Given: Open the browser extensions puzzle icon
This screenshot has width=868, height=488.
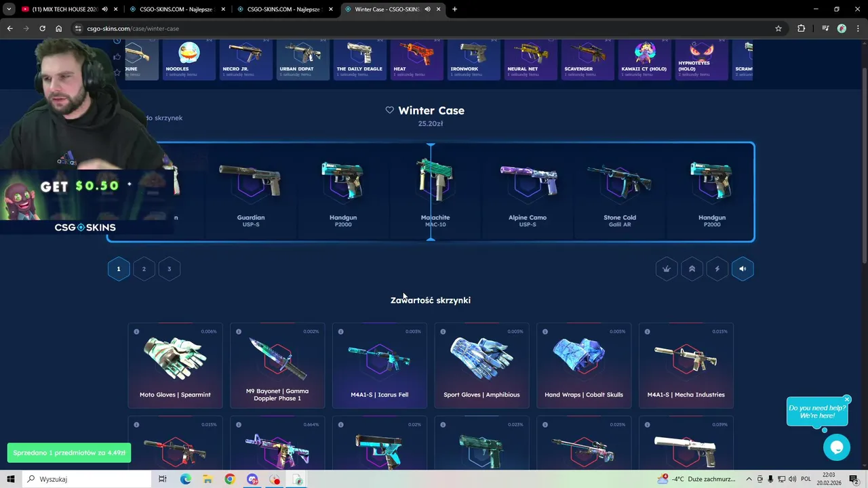Looking at the screenshot, I should pyautogui.click(x=802, y=28).
